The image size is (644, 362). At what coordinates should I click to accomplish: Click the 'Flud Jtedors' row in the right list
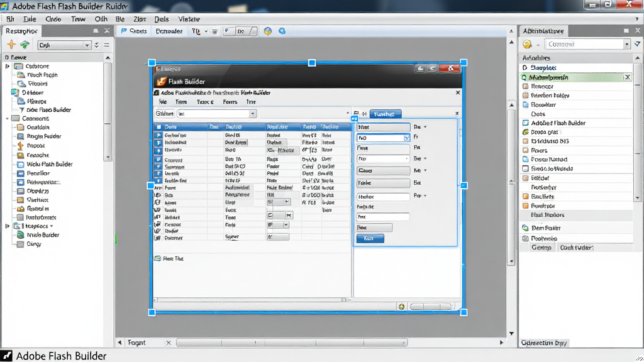576,215
